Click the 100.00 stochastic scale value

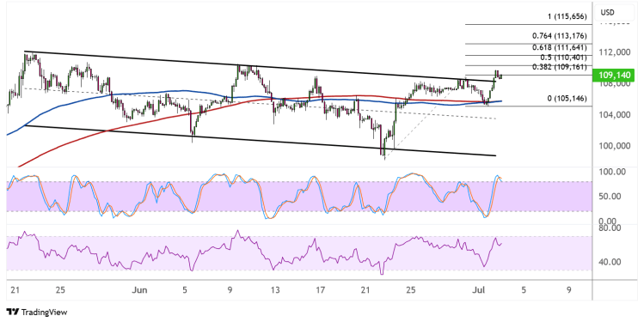coord(612,172)
